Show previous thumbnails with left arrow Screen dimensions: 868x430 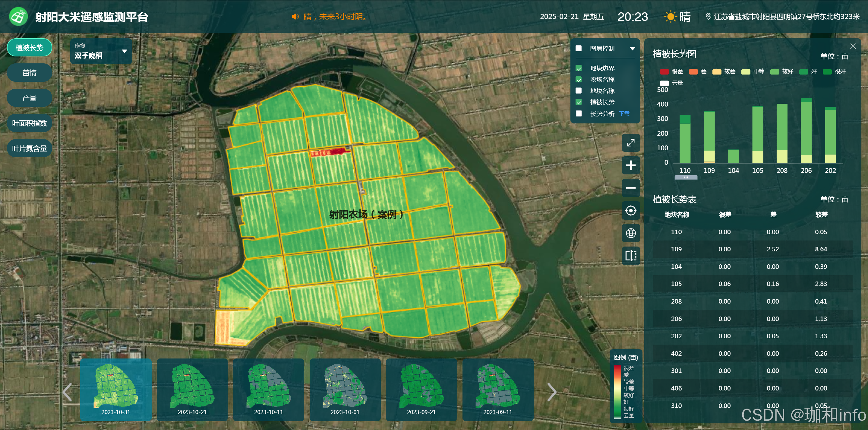68,392
